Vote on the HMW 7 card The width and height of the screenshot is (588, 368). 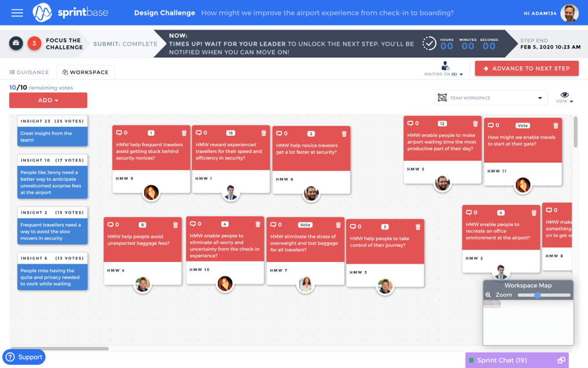(305, 225)
